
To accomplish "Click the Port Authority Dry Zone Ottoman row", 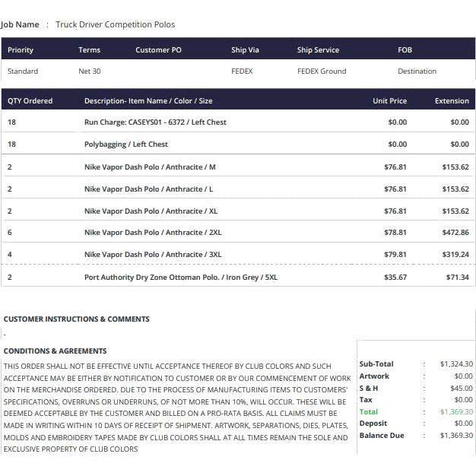I will tap(238, 278).
